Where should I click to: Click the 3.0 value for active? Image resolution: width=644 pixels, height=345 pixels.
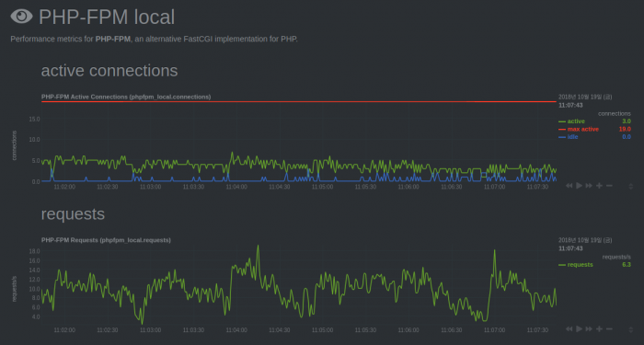pos(627,121)
